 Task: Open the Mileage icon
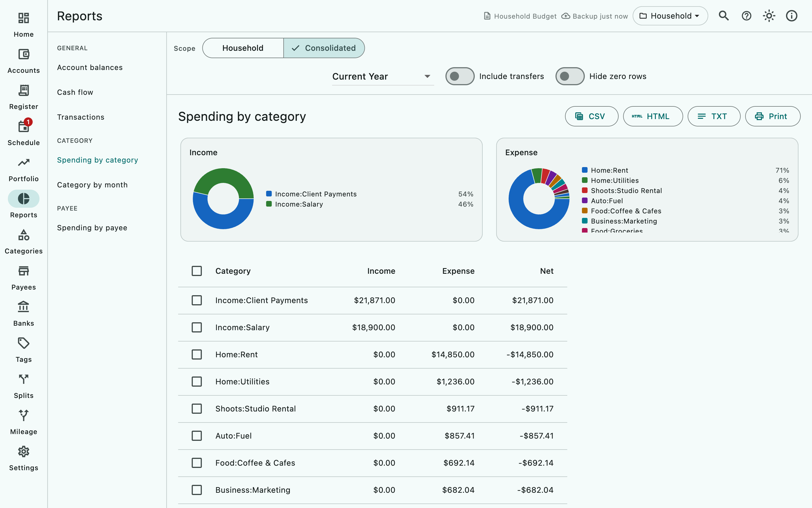coord(23,415)
